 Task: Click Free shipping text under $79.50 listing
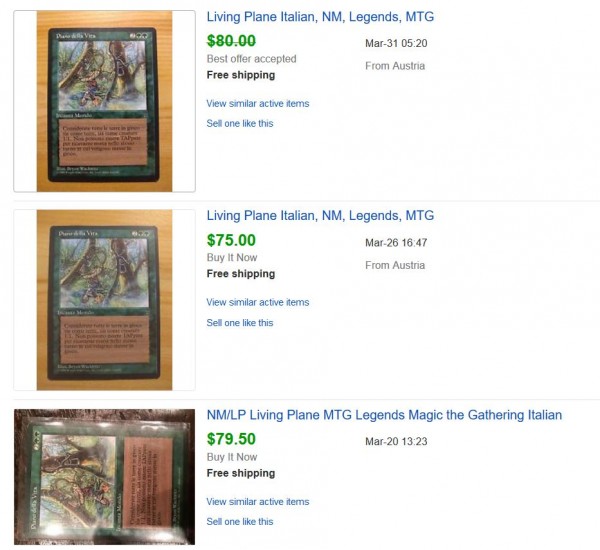tap(241, 473)
